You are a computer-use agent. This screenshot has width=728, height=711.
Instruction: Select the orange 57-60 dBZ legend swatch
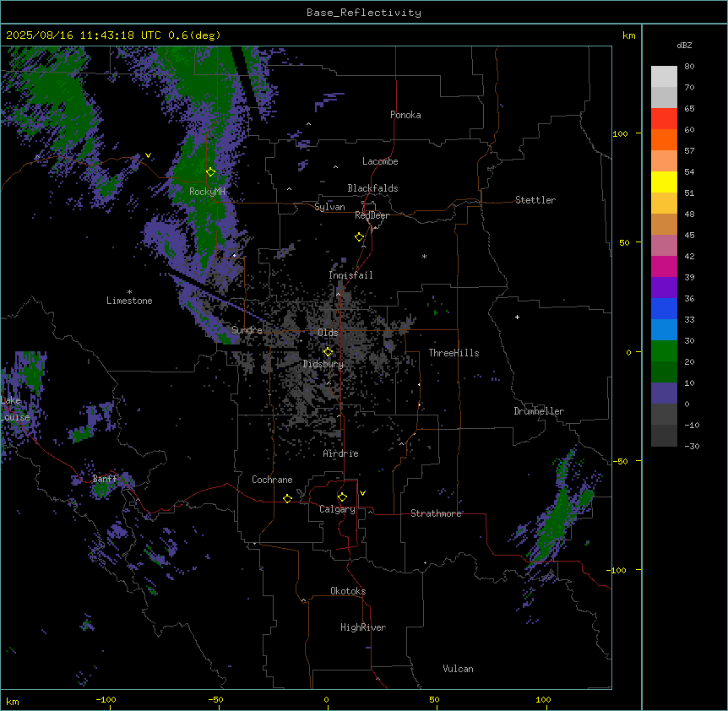point(664,140)
